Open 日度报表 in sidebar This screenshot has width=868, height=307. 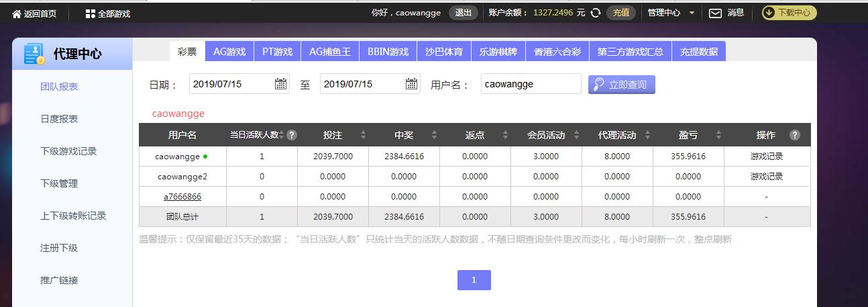(x=59, y=119)
